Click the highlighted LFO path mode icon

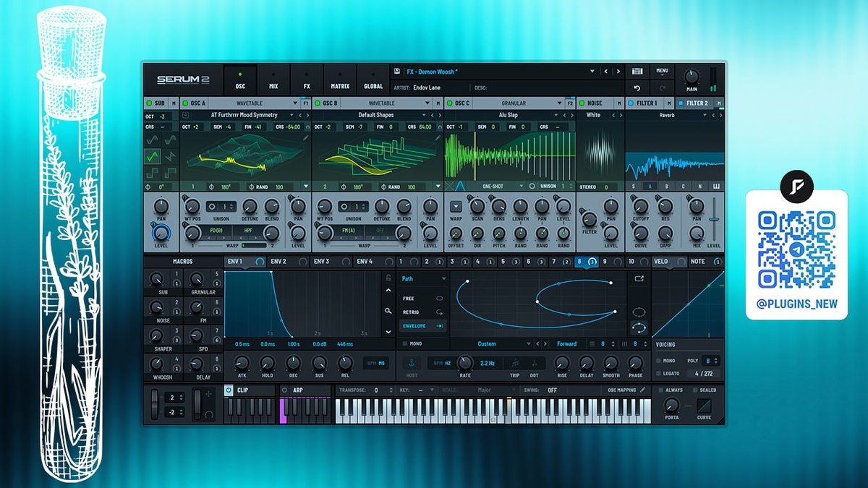[639, 327]
